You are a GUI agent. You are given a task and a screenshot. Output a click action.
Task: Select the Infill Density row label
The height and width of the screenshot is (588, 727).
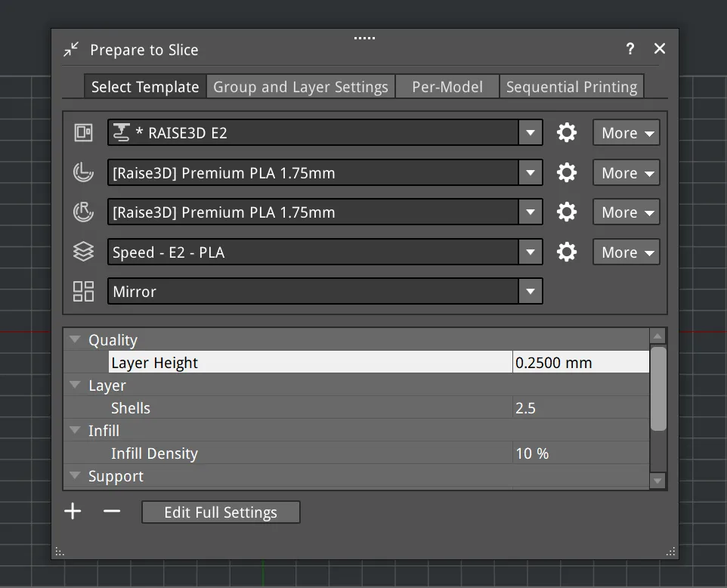coord(154,453)
